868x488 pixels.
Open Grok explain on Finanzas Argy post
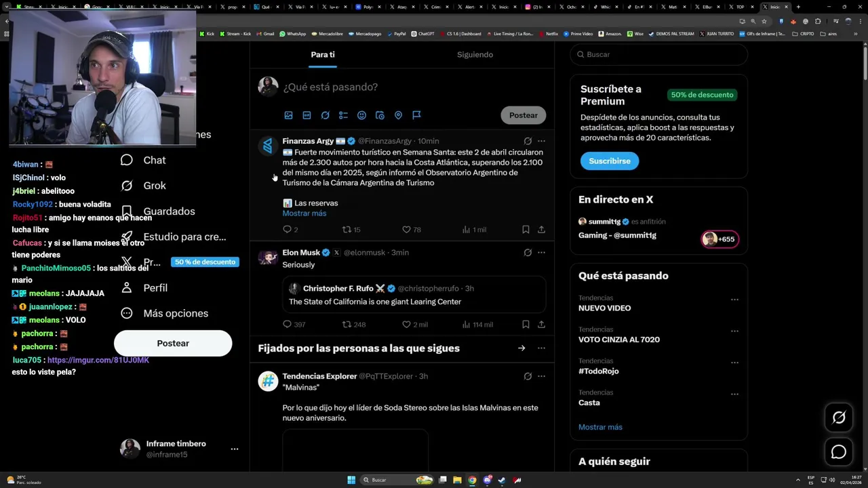pos(528,141)
